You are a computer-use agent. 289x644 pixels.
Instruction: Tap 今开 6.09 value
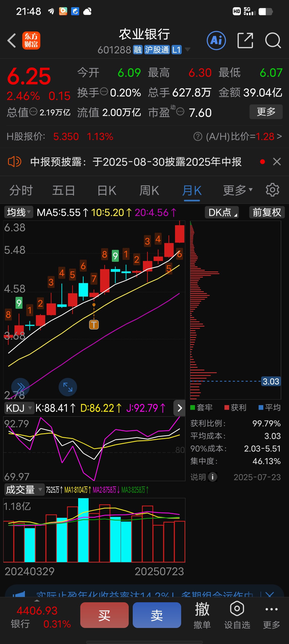[129, 73]
